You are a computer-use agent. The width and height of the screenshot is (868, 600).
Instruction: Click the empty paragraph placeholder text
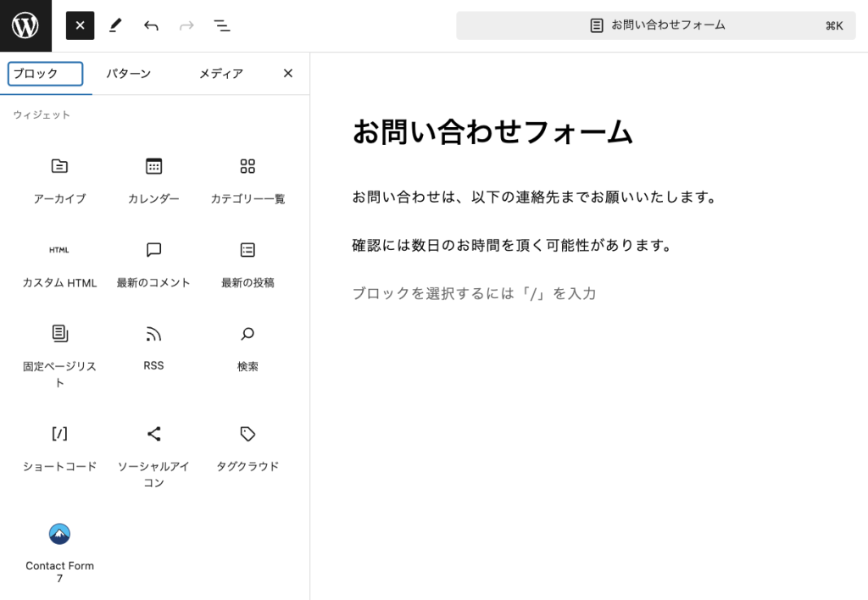(473, 293)
